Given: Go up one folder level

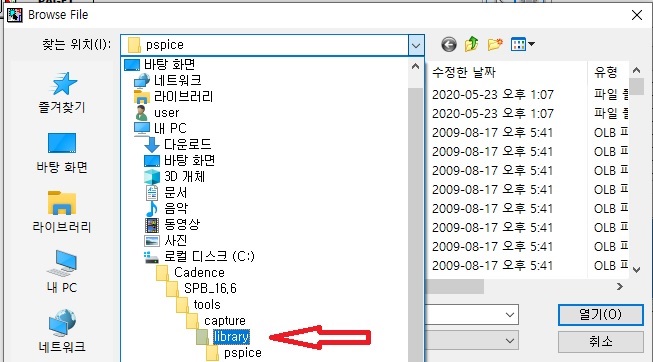Looking at the screenshot, I should tap(472, 44).
